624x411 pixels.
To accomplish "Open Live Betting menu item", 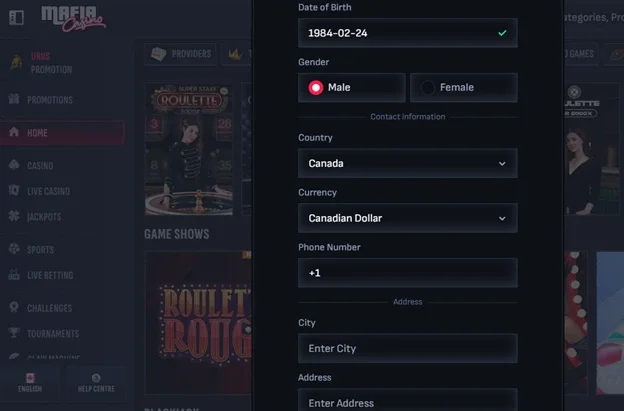I will 51,275.
